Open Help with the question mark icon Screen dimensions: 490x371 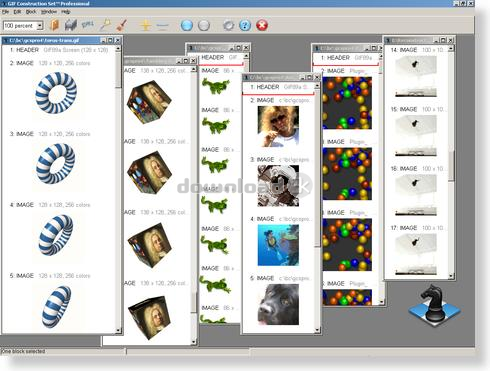tap(245, 25)
